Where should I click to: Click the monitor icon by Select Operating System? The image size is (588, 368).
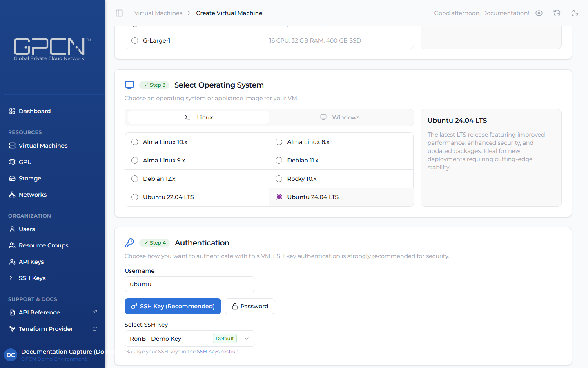(x=129, y=85)
